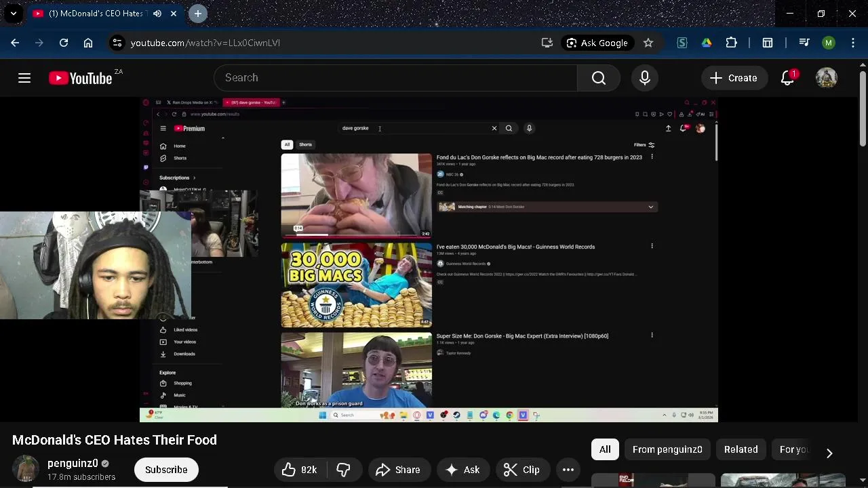View site information for youtube.com
The width and height of the screenshot is (868, 488).
pos(117,43)
